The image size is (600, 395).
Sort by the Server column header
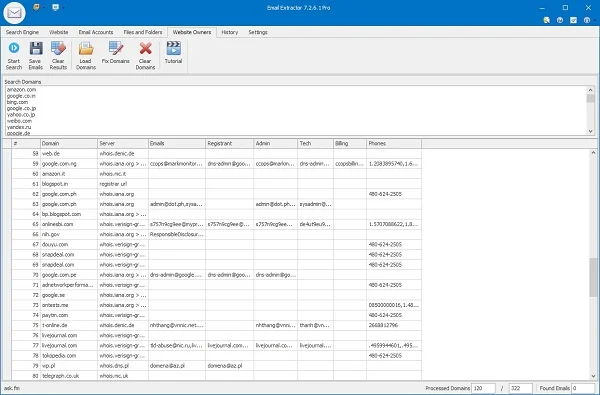point(123,144)
